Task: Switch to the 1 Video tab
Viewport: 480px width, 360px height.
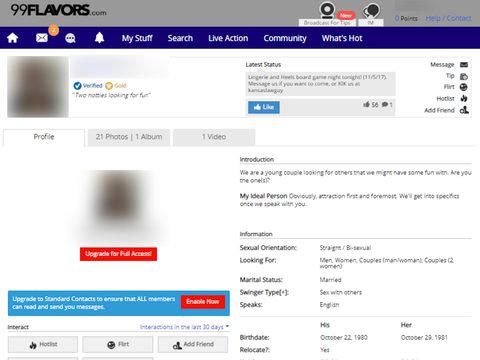Action: [x=214, y=137]
